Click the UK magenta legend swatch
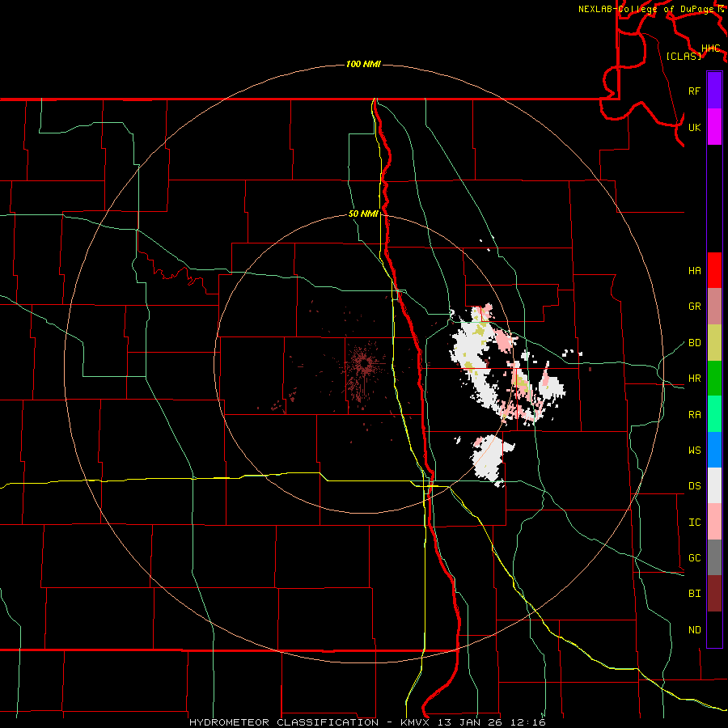 [714, 127]
